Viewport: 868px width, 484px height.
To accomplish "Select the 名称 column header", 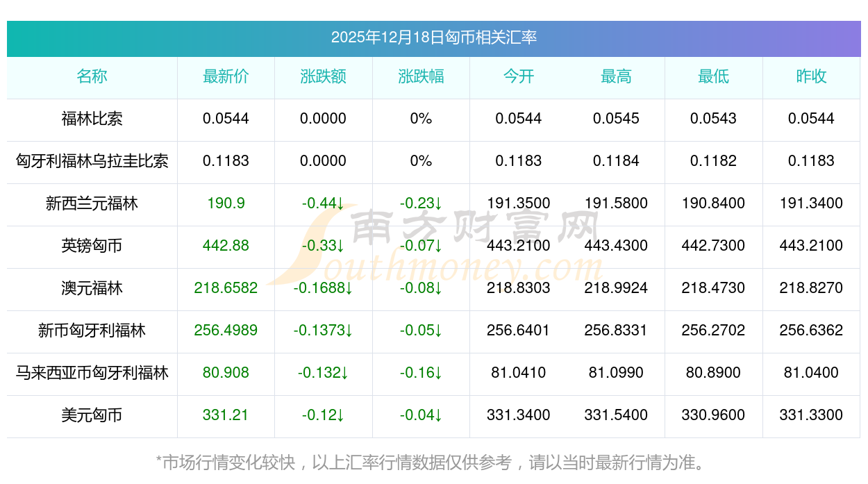I will click(x=92, y=76).
